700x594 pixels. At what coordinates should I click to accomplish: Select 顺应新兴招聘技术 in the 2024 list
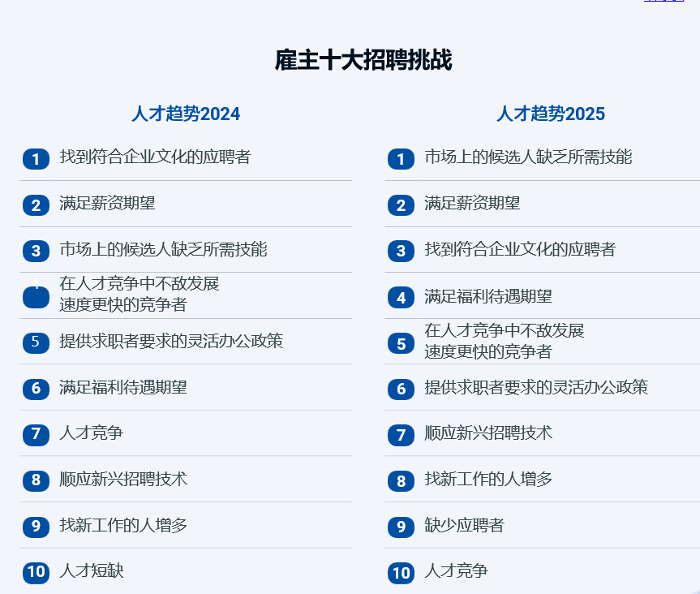coord(123,480)
